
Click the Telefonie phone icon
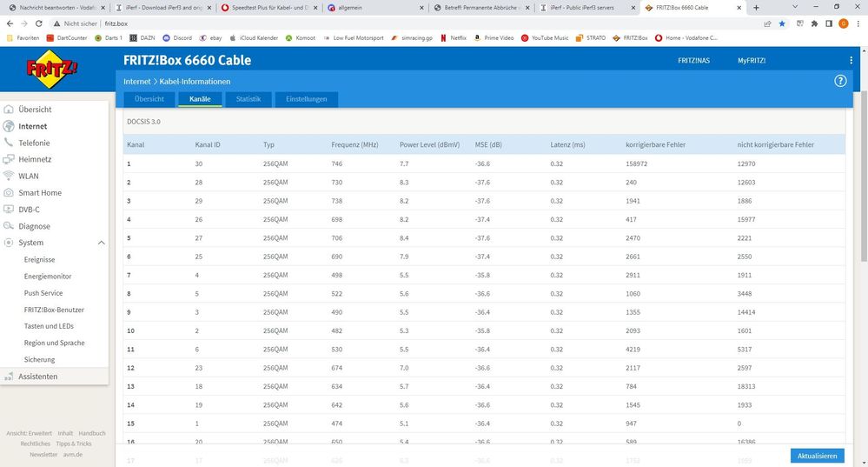[9, 143]
